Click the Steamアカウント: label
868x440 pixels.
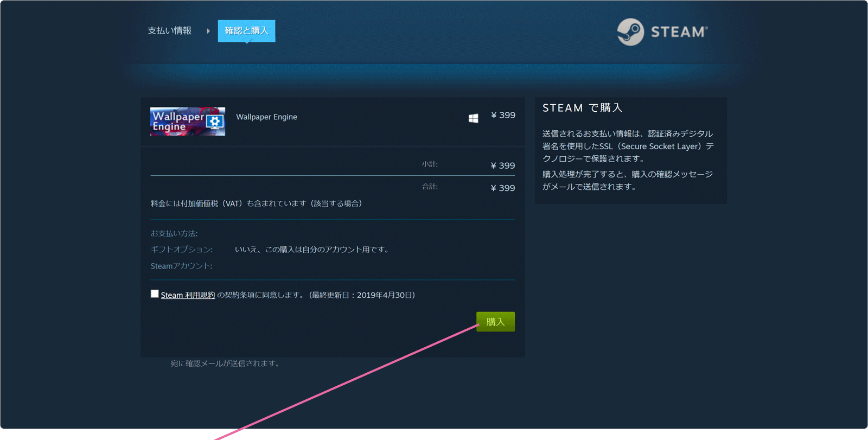(x=181, y=266)
